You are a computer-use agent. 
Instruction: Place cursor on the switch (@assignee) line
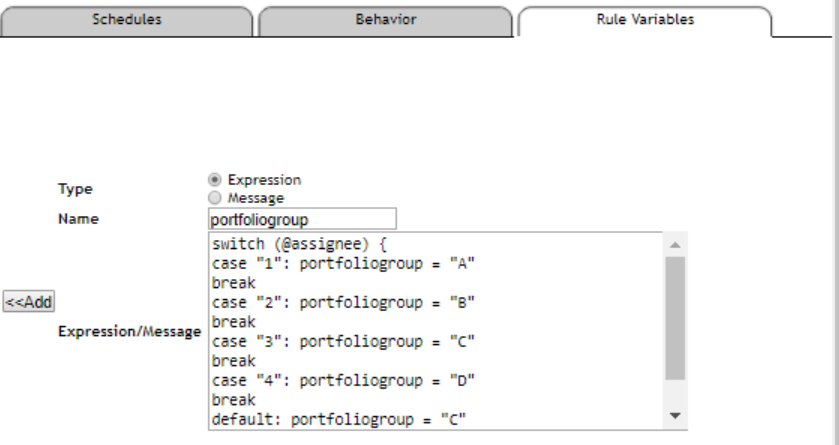(x=299, y=244)
